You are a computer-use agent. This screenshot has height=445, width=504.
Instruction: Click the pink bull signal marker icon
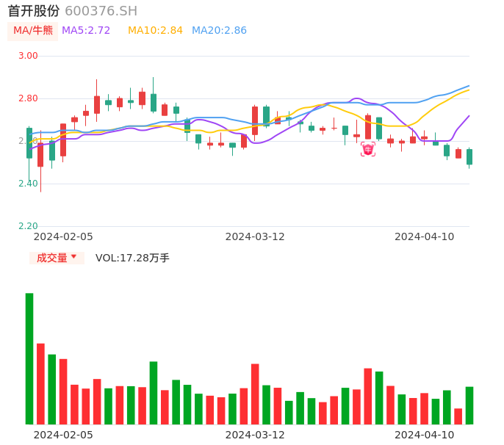tap(368, 149)
